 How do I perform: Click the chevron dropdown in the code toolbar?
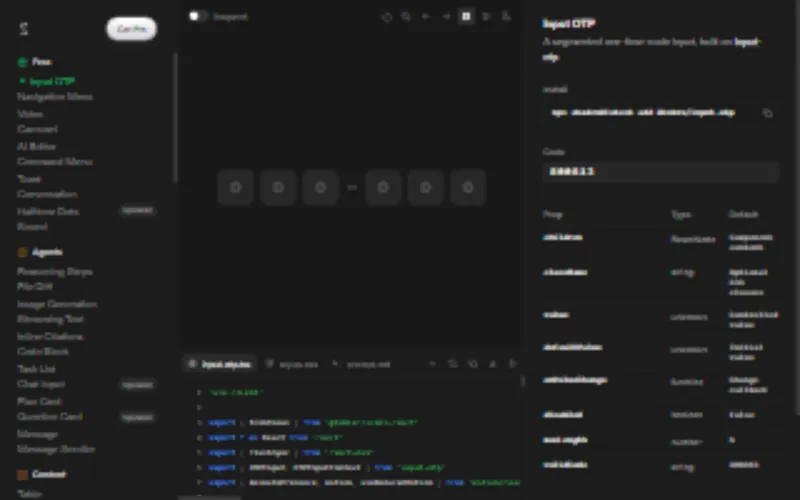(433, 364)
